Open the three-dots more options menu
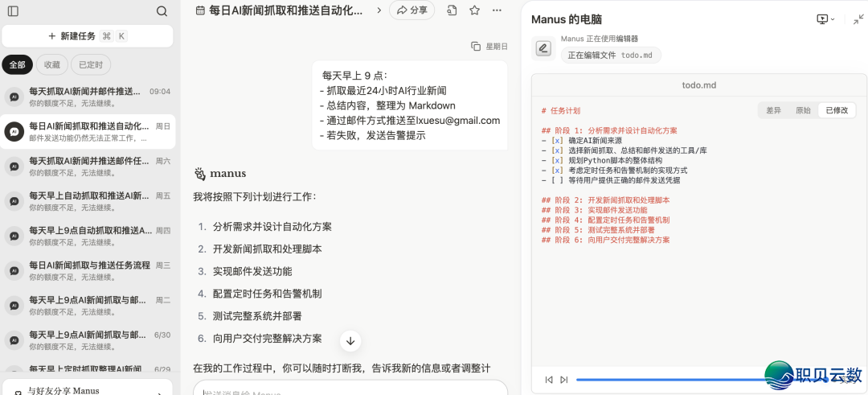Screen dimensions: 868x395 click(x=497, y=10)
